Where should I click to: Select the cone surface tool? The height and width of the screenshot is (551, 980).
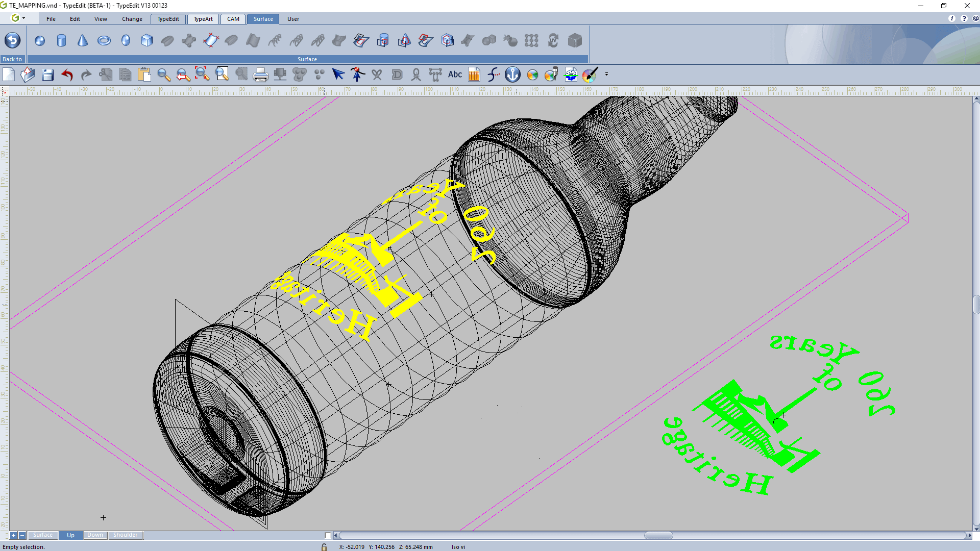coord(83,41)
